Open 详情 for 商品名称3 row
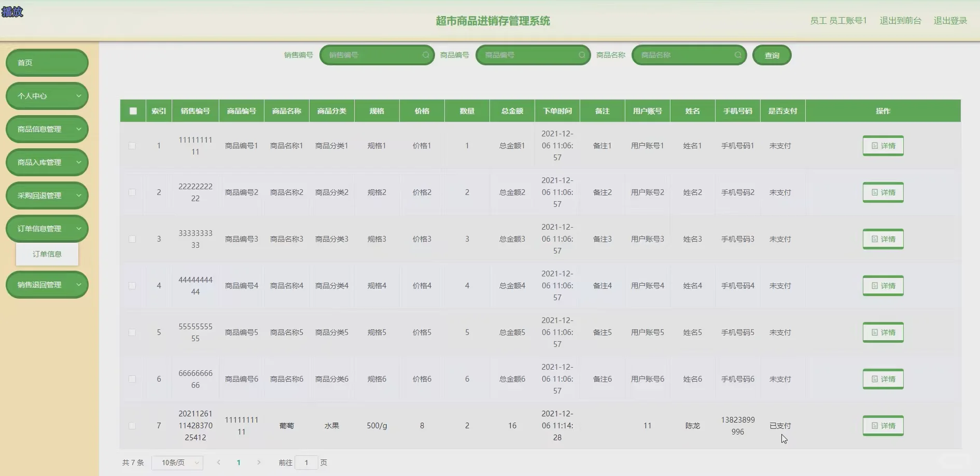This screenshot has width=980, height=476. click(883, 239)
